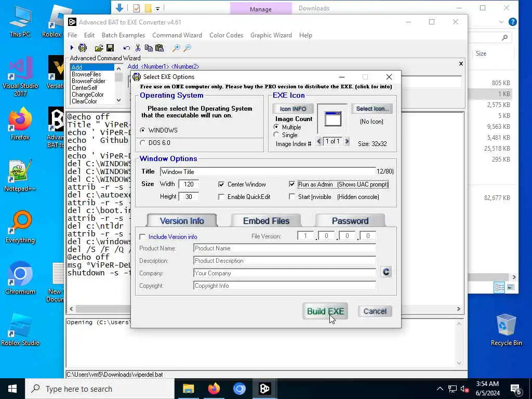Screen dimensions: 532x399
Task: Select the WINDOWS operating system radio button
Action: [142, 130]
